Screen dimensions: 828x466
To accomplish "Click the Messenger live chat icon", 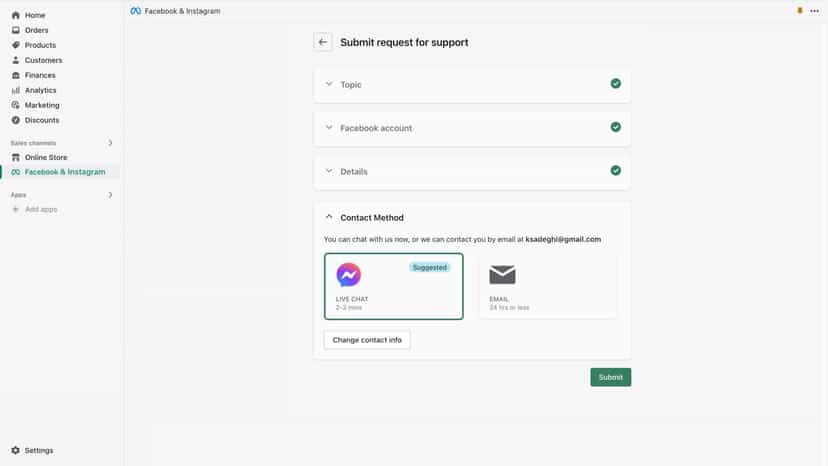I will 349,275.
